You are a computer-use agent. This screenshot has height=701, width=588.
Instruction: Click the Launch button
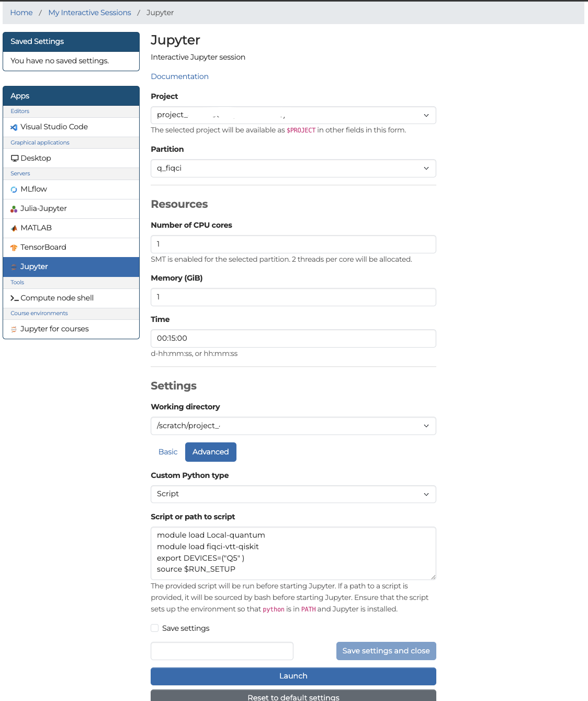[293, 676]
